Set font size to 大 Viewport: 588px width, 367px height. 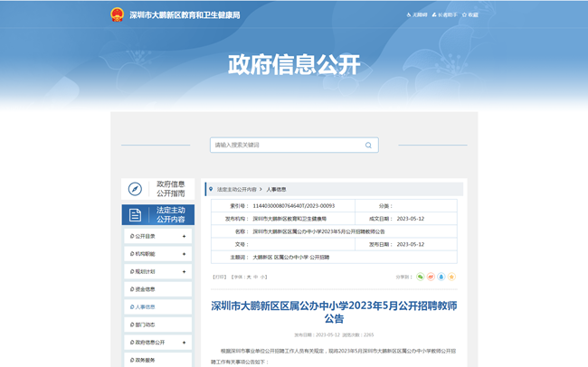coord(249,277)
